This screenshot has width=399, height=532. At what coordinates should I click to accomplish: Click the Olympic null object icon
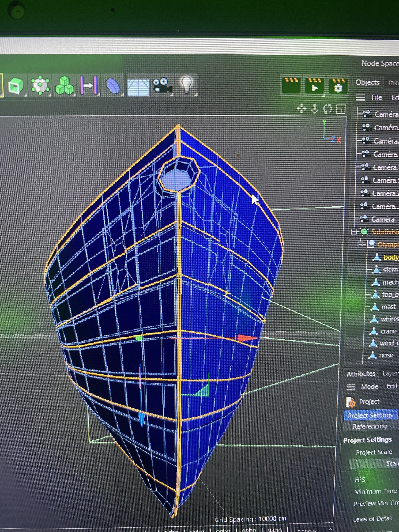coord(371,244)
